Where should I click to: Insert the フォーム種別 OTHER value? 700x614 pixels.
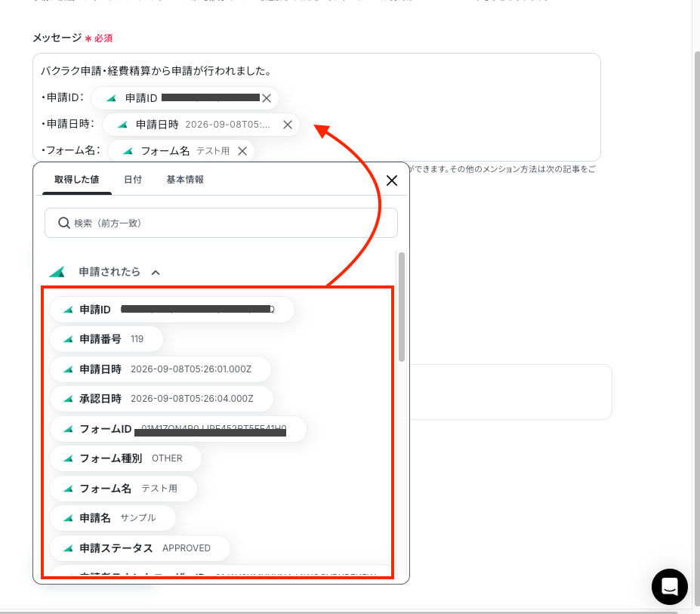coord(125,458)
